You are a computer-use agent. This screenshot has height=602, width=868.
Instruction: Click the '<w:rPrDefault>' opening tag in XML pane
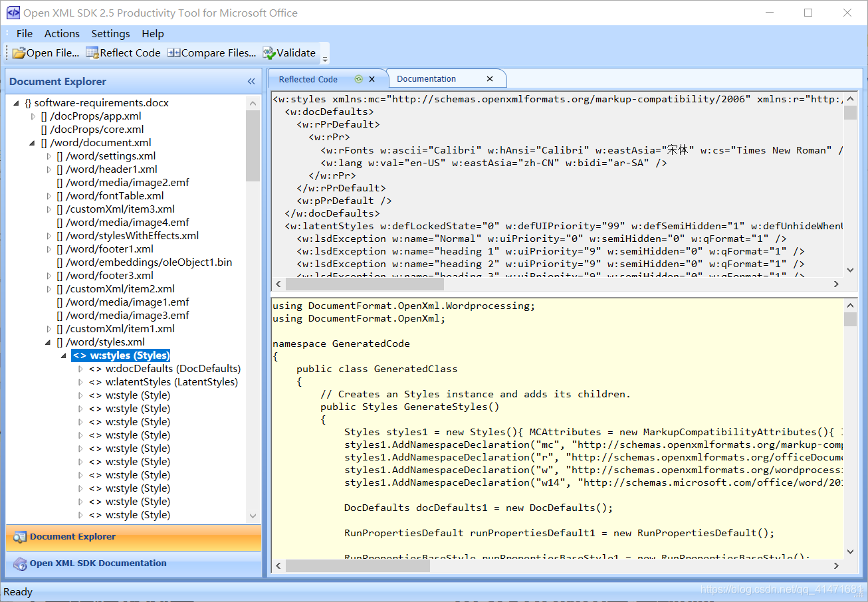coord(338,124)
